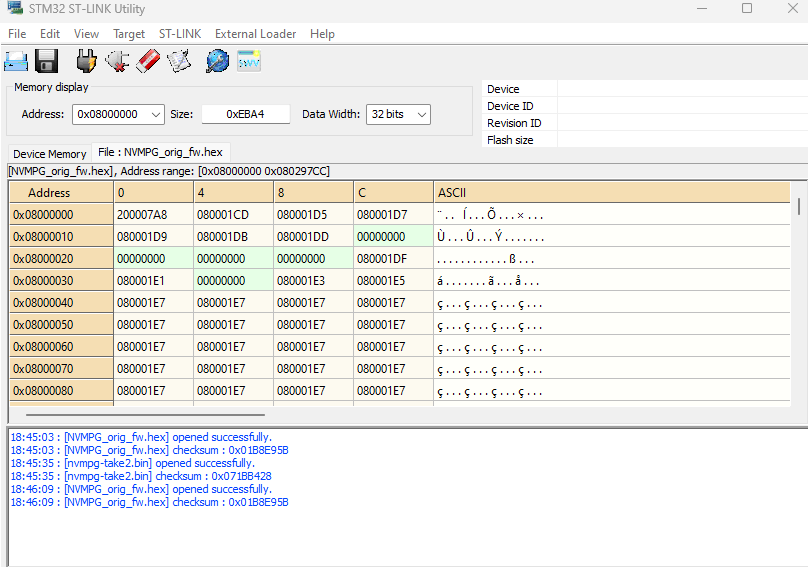Viewport: 808px width, 567px height.
Task: Click log line with checksum 0x071BB428
Action: pos(141,476)
